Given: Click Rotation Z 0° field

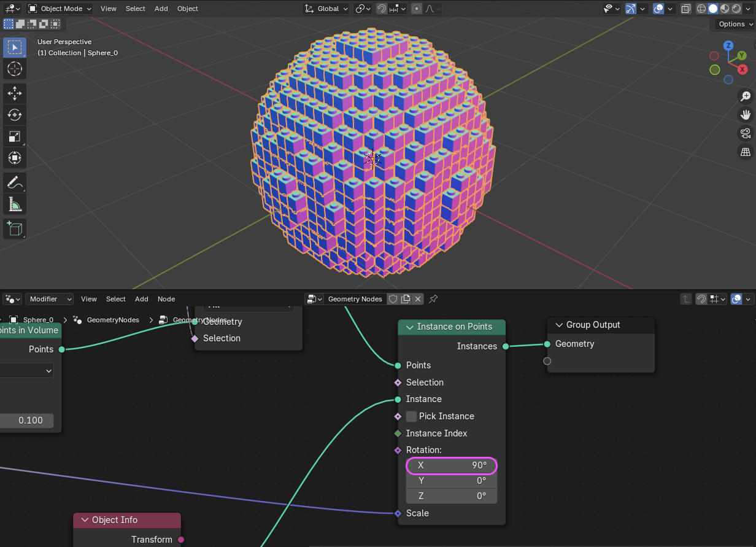Looking at the screenshot, I should (x=452, y=496).
